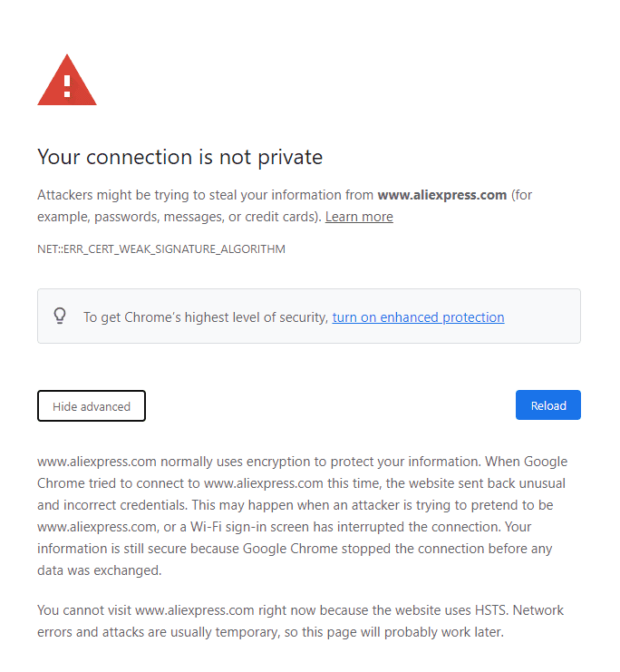
Task: Click the lightbulb tip icon
Action: [60, 317]
